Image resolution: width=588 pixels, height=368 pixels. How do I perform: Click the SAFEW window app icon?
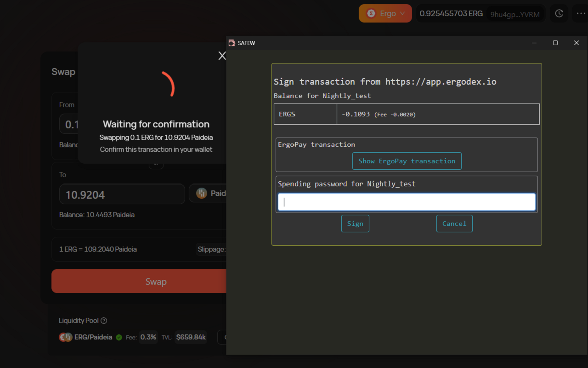pos(232,43)
